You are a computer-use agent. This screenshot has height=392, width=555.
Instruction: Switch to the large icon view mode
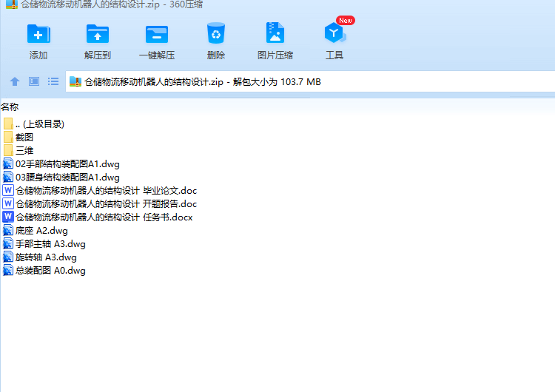click(34, 81)
